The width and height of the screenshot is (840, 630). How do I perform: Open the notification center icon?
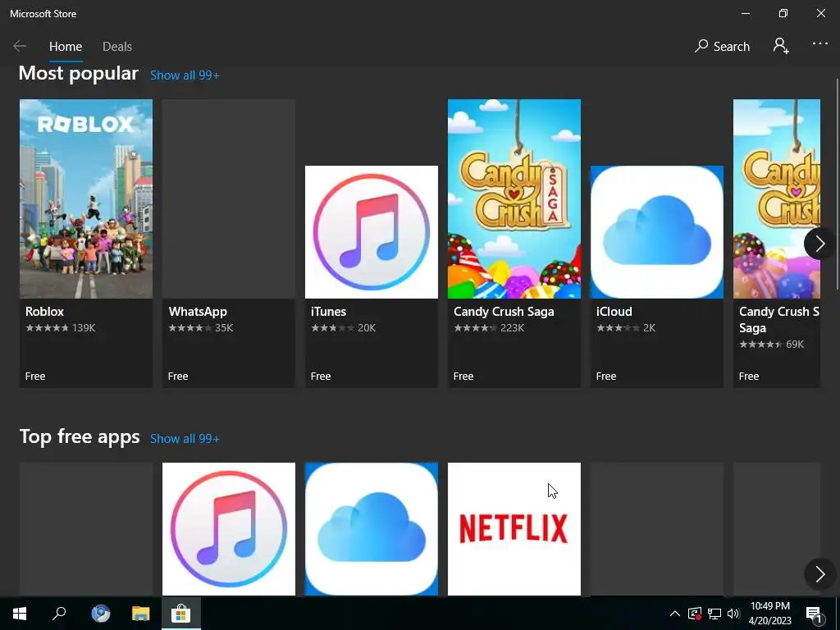(x=814, y=614)
